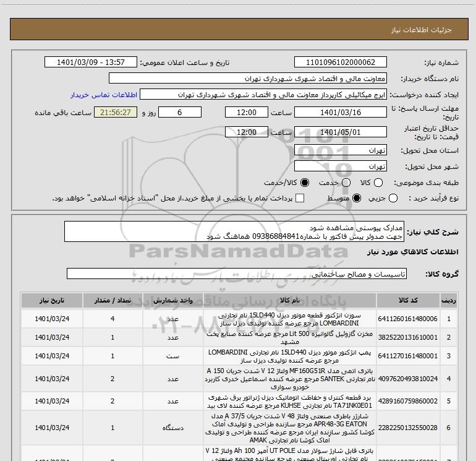Select the خدمت radio button
The image size is (476, 461).
click(346, 183)
